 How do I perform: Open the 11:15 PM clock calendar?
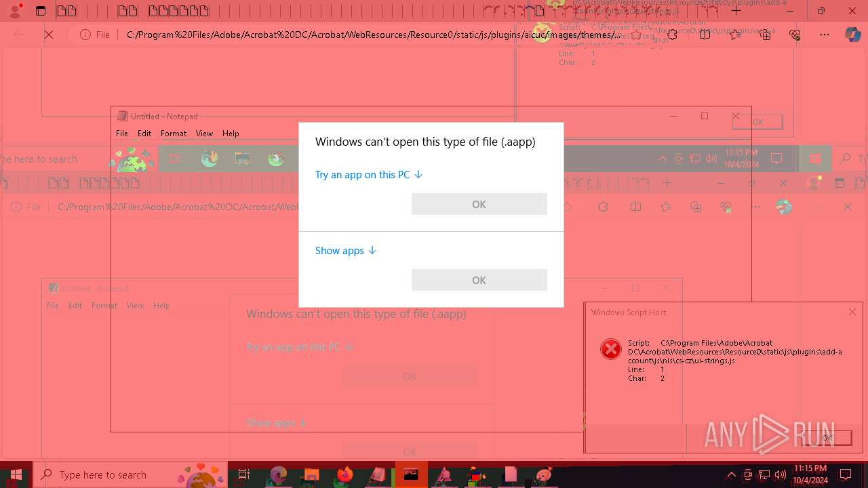point(810,474)
